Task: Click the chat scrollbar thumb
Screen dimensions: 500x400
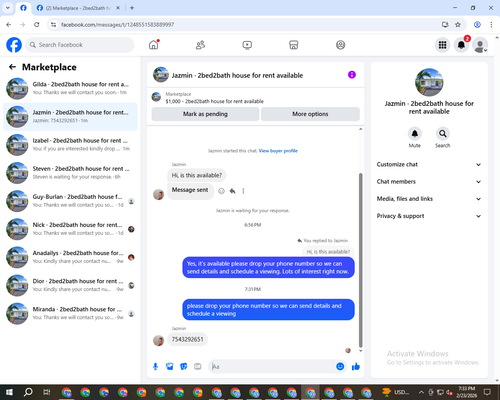Action: click(360, 260)
